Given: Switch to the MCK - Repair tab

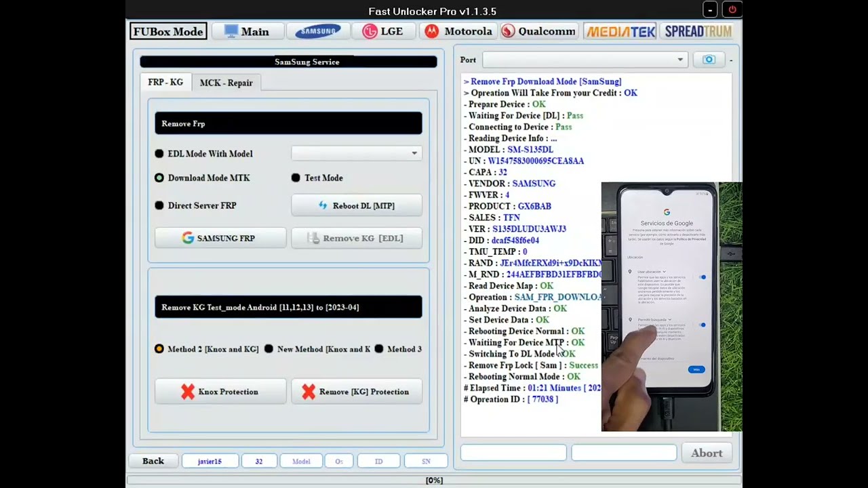Looking at the screenshot, I should coord(226,83).
